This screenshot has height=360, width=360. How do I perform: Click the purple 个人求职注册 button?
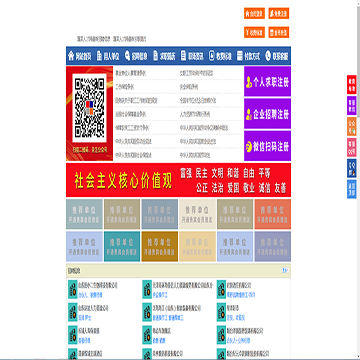pos(267,81)
